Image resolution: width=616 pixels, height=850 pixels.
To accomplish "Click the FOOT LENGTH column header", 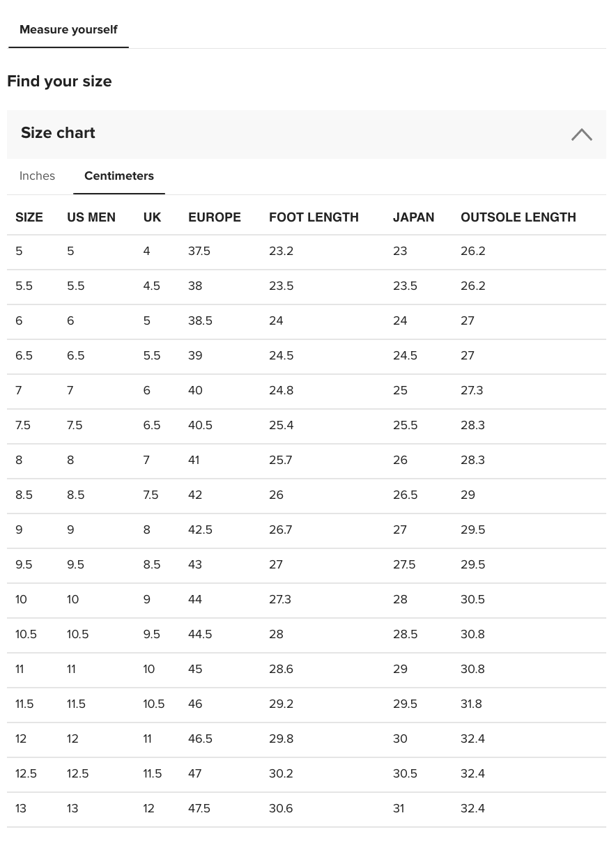I will 314,217.
